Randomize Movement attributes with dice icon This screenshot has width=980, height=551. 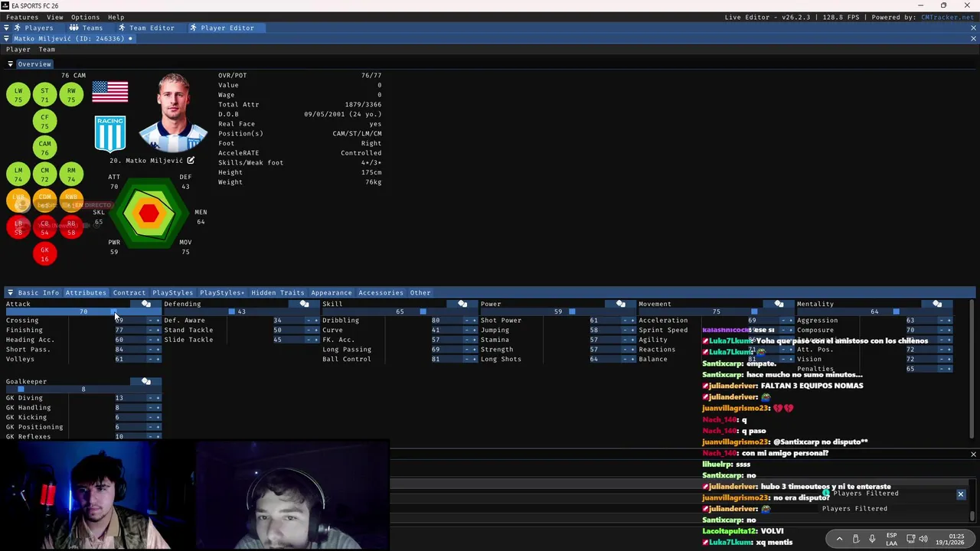point(779,304)
